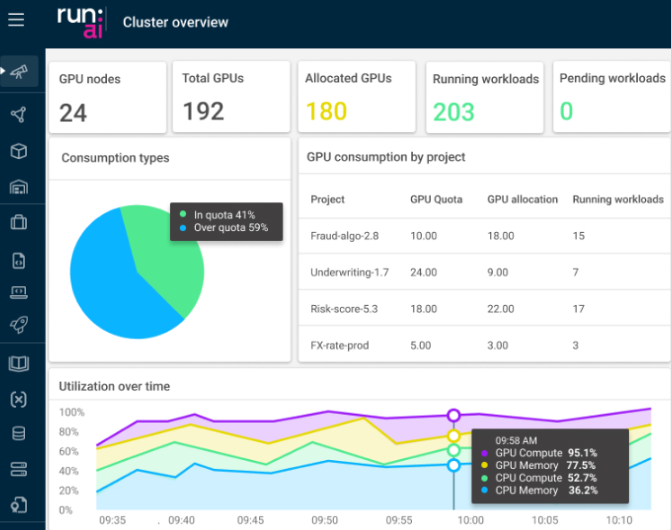Viewport: 671px width, 530px height.
Task: Click the open book icon in sidebar
Action: [18, 363]
